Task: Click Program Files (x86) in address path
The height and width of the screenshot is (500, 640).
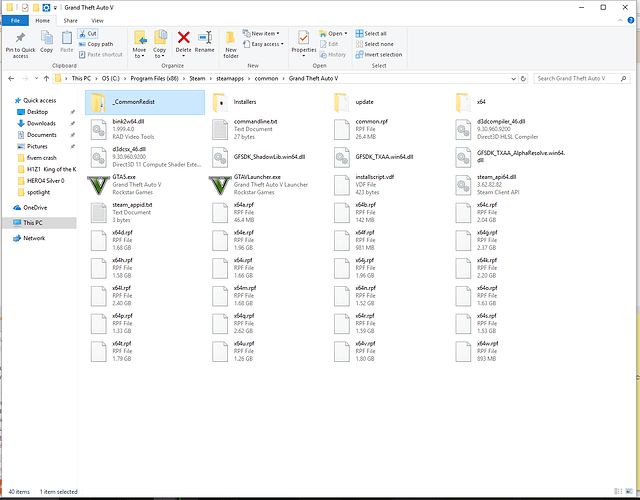Action: coord(154,78)
